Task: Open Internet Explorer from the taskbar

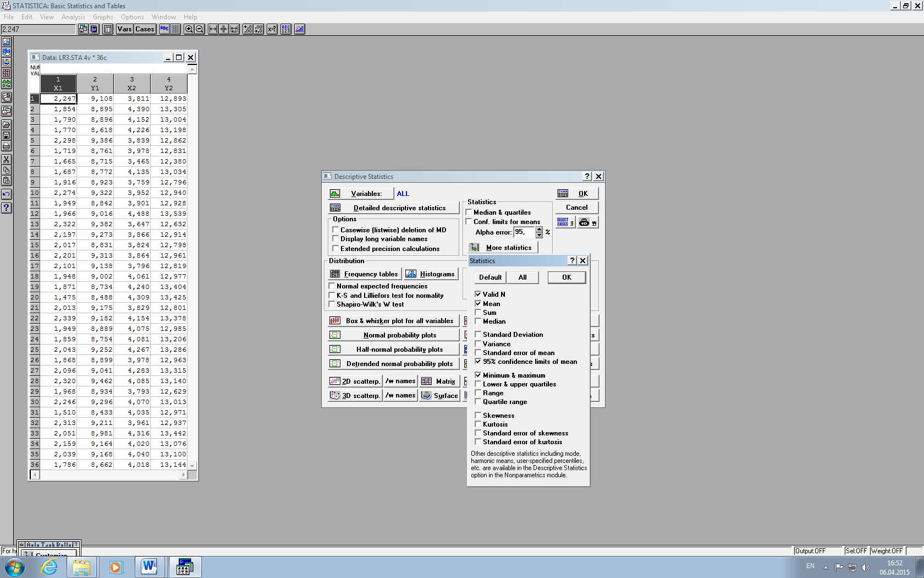Action: [x=50, y=567]
